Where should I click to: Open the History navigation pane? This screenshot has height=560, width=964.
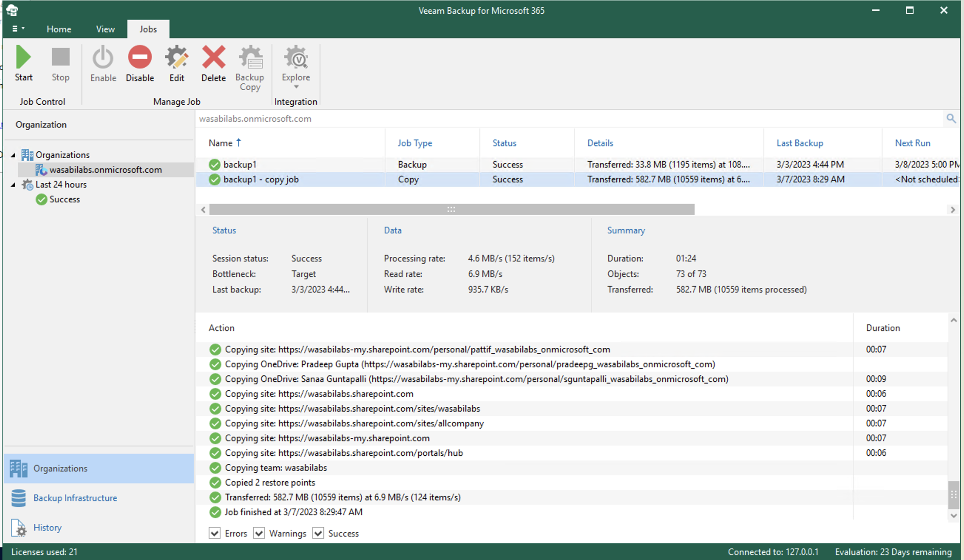pos(99,528)
